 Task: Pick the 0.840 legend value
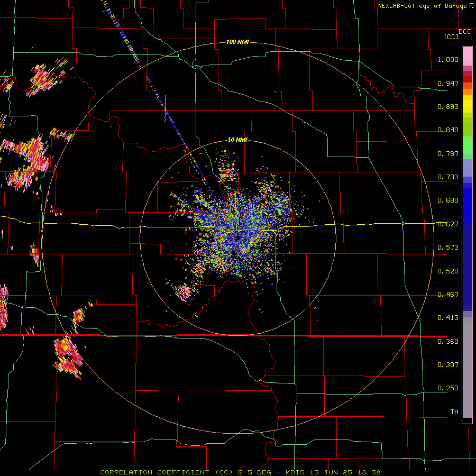448,130
